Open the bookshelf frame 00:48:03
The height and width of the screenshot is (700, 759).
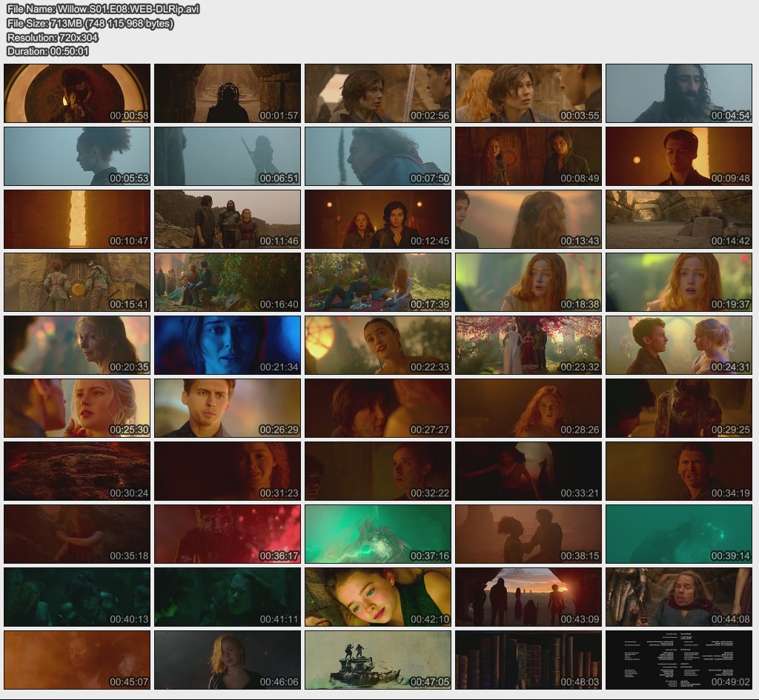tap(528, 660)
